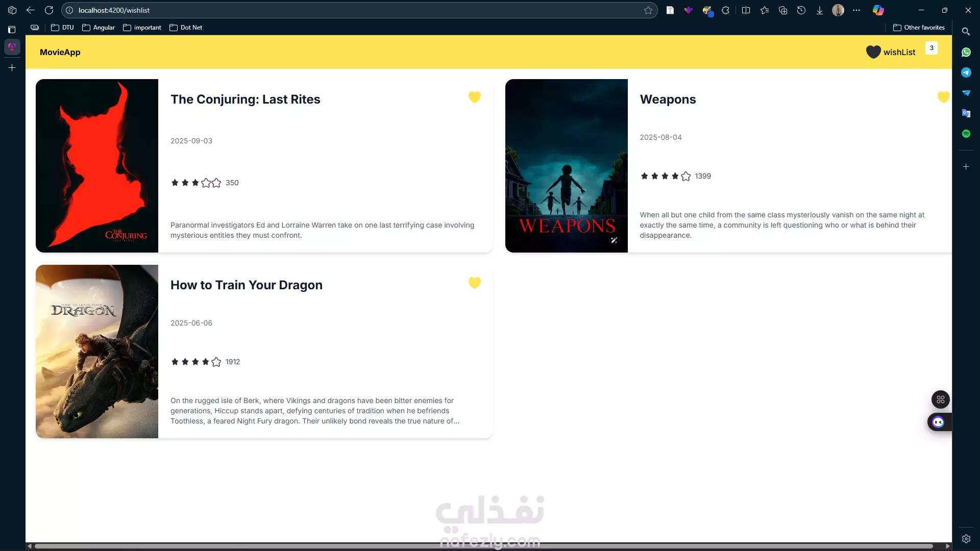Open Settings and more ellipsis menu
Image resolution: width=980 pixels, height=551 pixels.
point(856,10)
